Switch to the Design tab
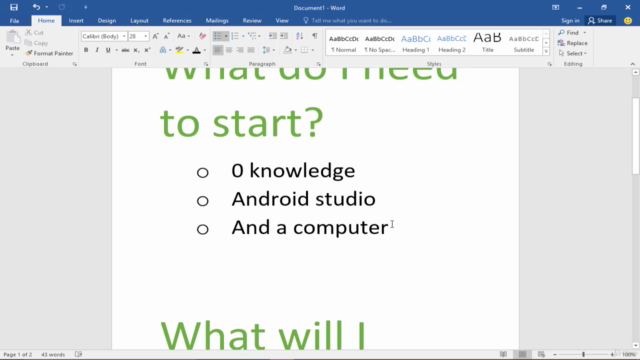This screenshot has width=640, height=360. [107, 20]
